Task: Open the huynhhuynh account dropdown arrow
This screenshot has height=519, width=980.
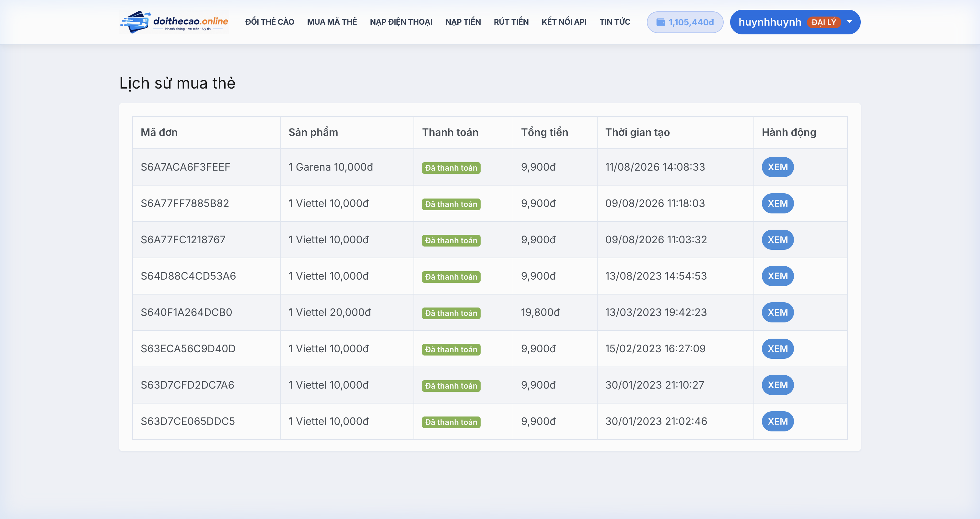Action: (x=849, y=22)
